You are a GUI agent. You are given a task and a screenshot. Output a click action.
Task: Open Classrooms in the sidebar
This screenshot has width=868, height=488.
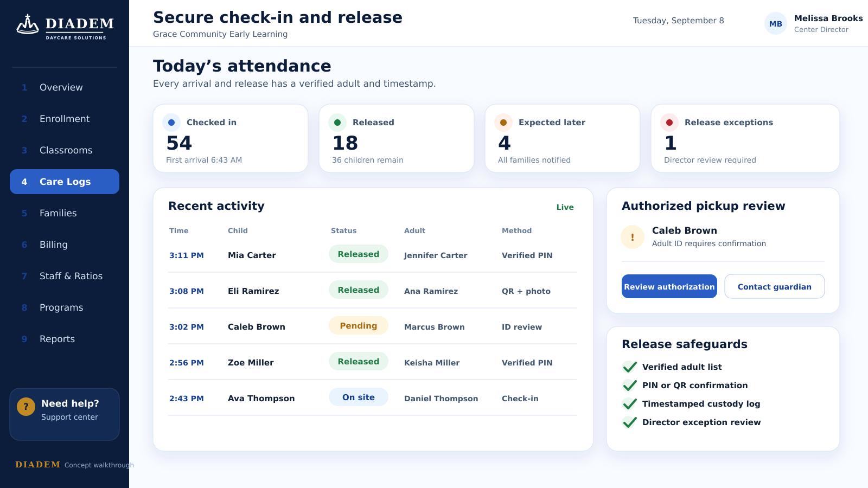(65, 150)
